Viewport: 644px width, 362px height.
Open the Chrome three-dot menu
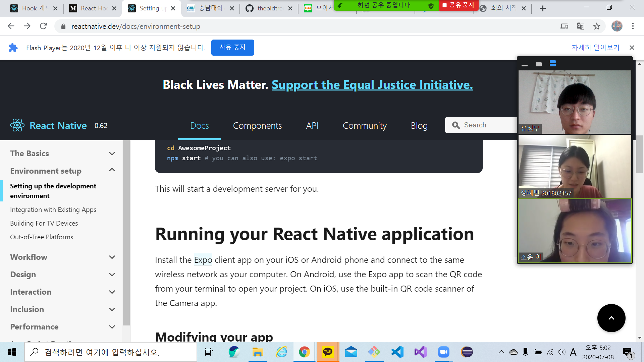[633, 26]
